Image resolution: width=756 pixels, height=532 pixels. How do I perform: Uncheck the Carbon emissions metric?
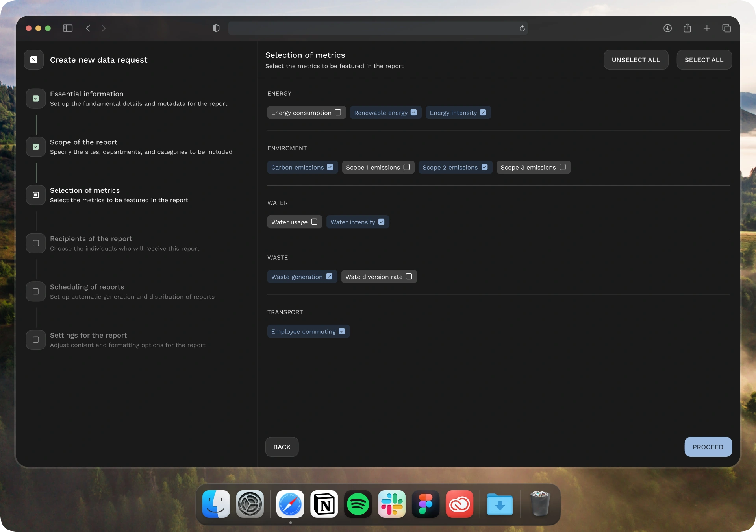coord(330,167)
